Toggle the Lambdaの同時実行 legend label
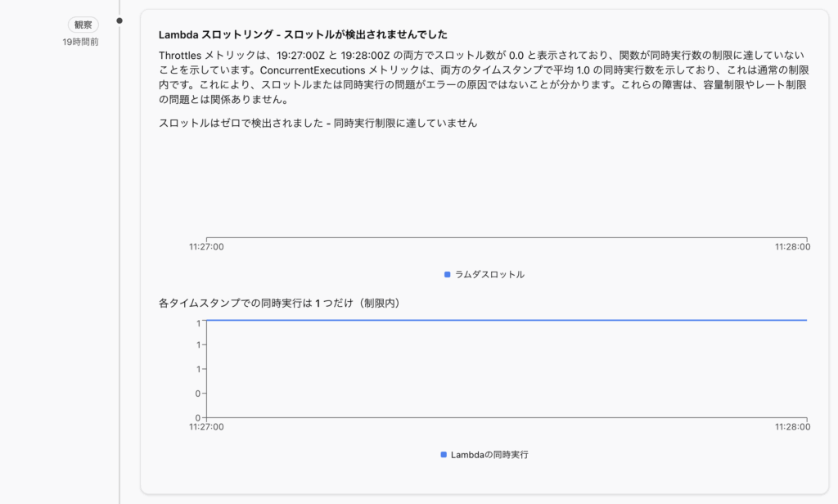The image size is (838, 504). 489,454
